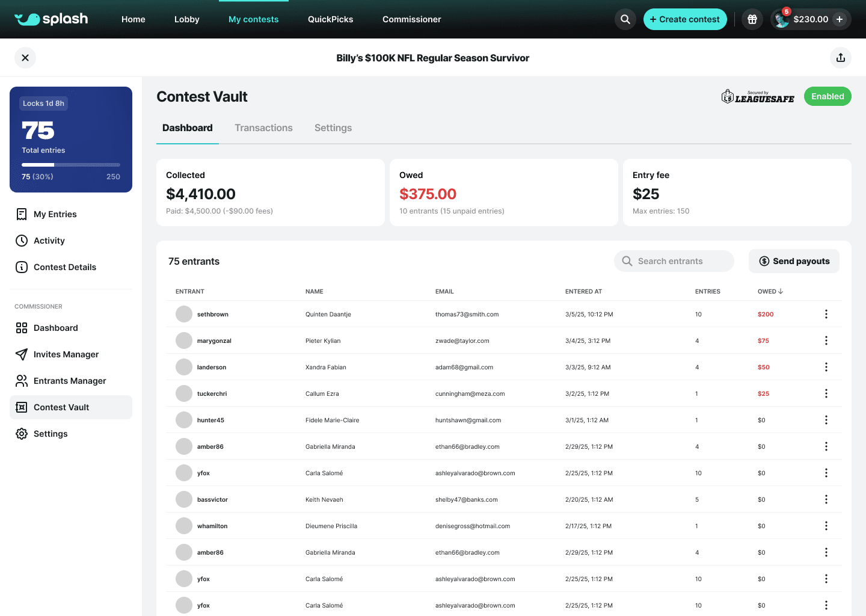Click the share/export icon beside contest title
The width and height of the screenshot is (866, 616).
tap(841, 58)
